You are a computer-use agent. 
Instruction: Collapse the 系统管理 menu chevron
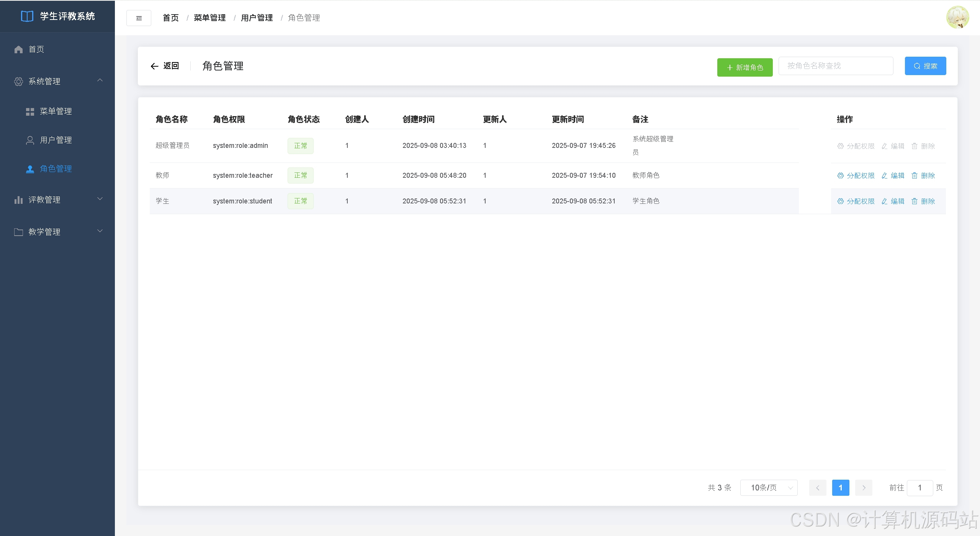click(x=100, y=80)
